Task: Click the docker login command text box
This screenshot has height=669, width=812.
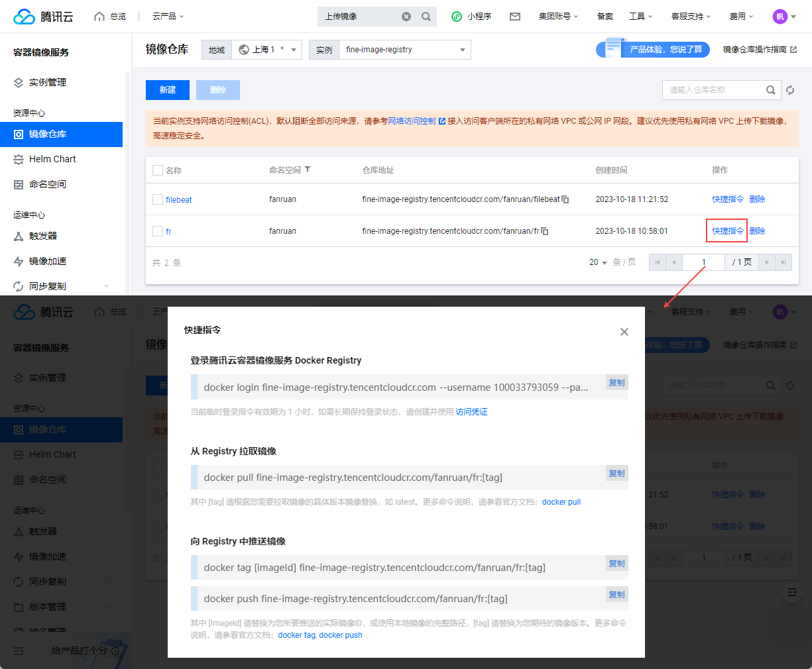Action: tap(409, 387)
